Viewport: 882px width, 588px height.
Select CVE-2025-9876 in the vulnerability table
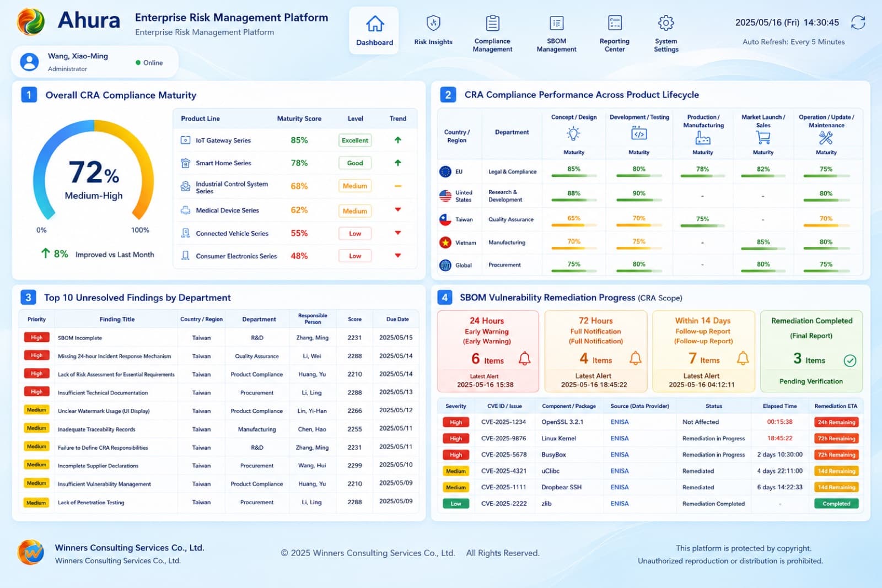(x=504, y=439)
